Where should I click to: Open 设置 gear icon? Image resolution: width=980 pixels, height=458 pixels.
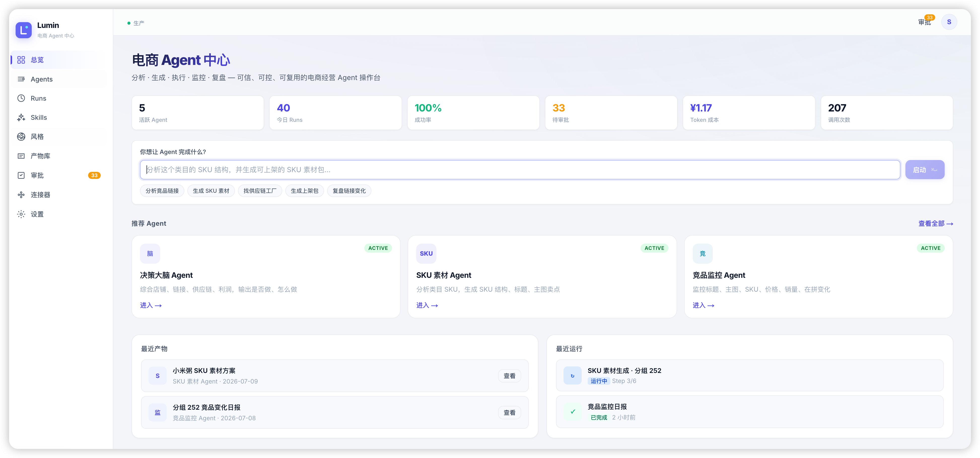point(21,214)
